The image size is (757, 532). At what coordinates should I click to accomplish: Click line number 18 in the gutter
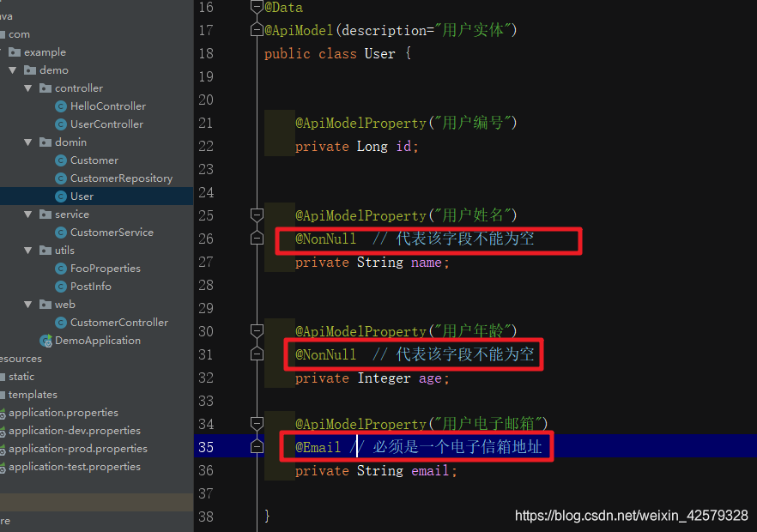[206, 53]
